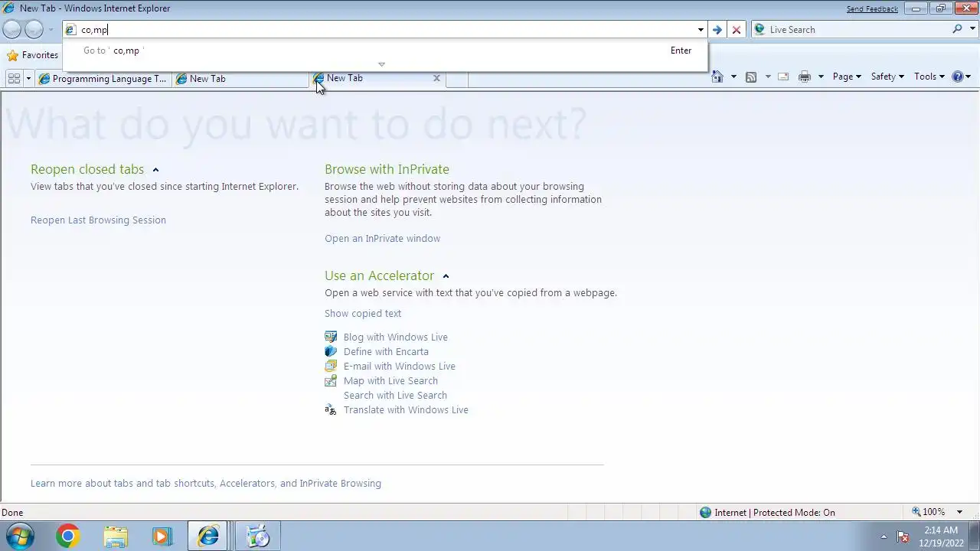
Task: Open the Favorites star button
Action: pyautogui.click(x=33, y=55)
